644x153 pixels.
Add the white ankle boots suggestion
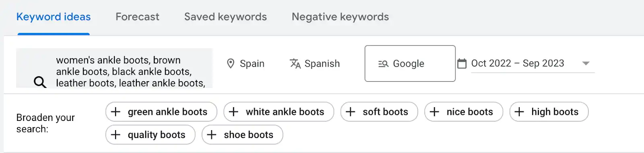click(279, 112)
